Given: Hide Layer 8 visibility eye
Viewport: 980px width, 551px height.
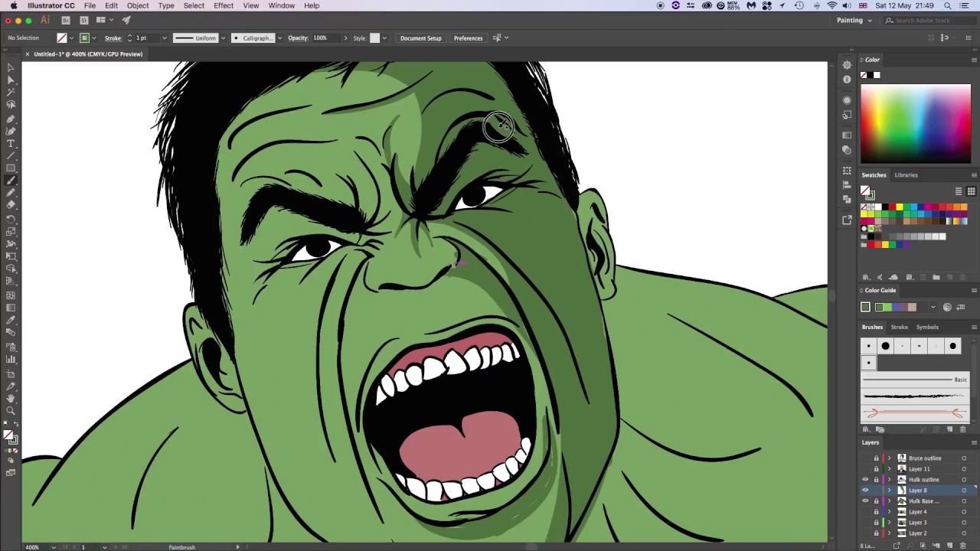Looking at the screenshot, I should pyautogui.click(x=865, y=491).
